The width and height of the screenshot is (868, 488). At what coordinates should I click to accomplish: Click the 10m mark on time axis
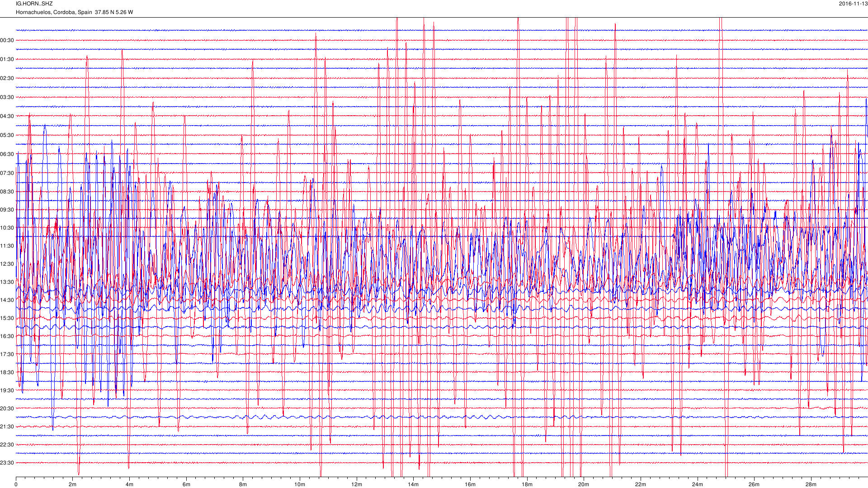pyautogui.click(x=300, y=484)
